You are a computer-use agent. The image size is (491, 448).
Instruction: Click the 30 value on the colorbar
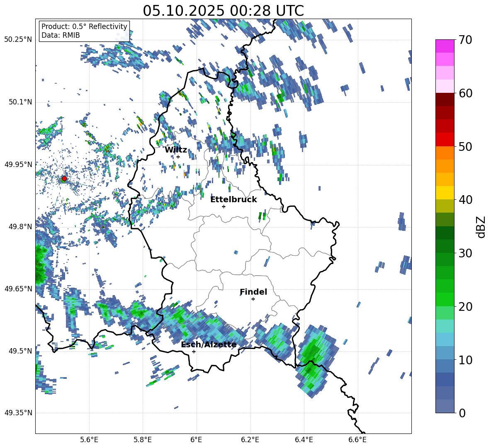tap(465, 253)
